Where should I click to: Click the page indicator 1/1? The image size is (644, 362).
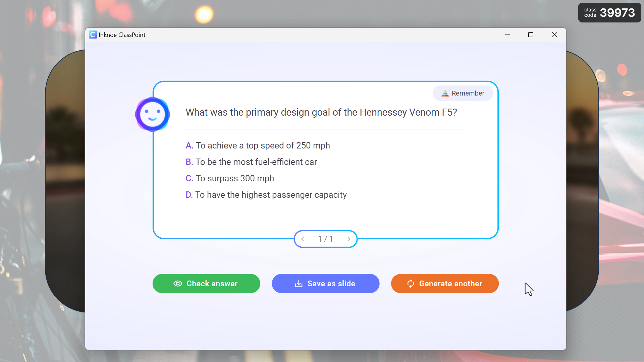[326, 239]
